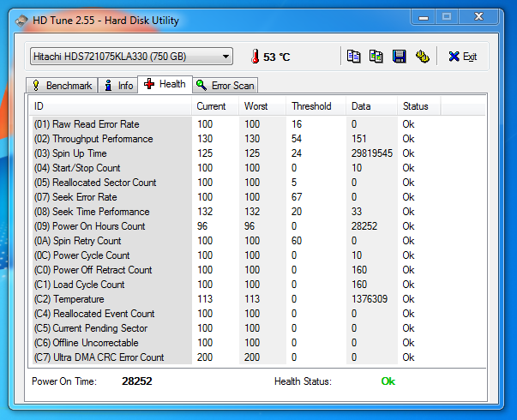Screen dimensions: 517x420
Task: Click the Spin Up Time data value 29819545
Action: point(372,153)
